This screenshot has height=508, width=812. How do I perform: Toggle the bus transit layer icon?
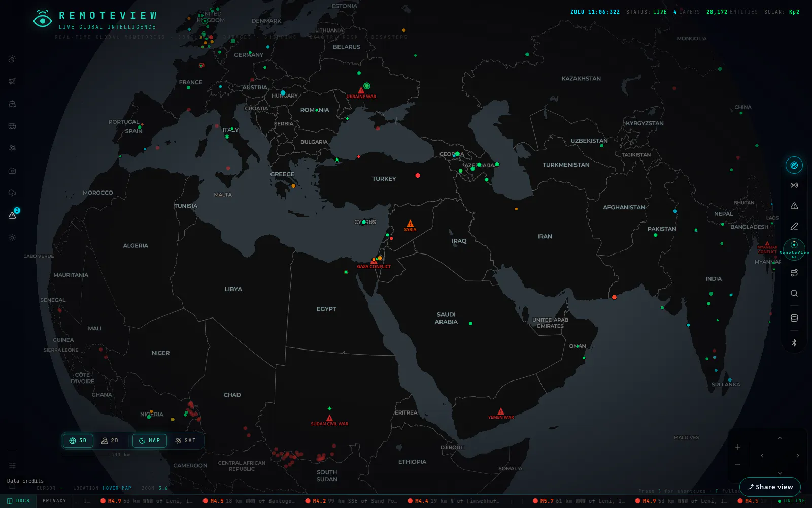pyautogui.click(x=12, y=126)
